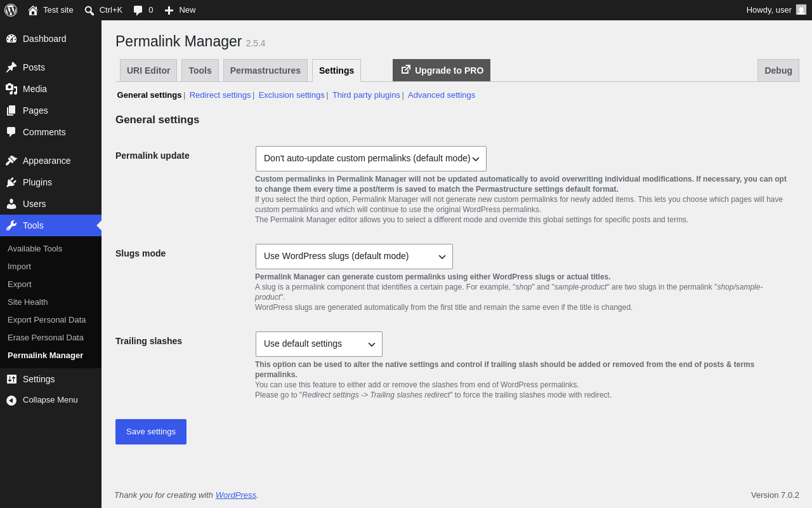
Task: Open the Export submenu item
Action: [51, 284]
